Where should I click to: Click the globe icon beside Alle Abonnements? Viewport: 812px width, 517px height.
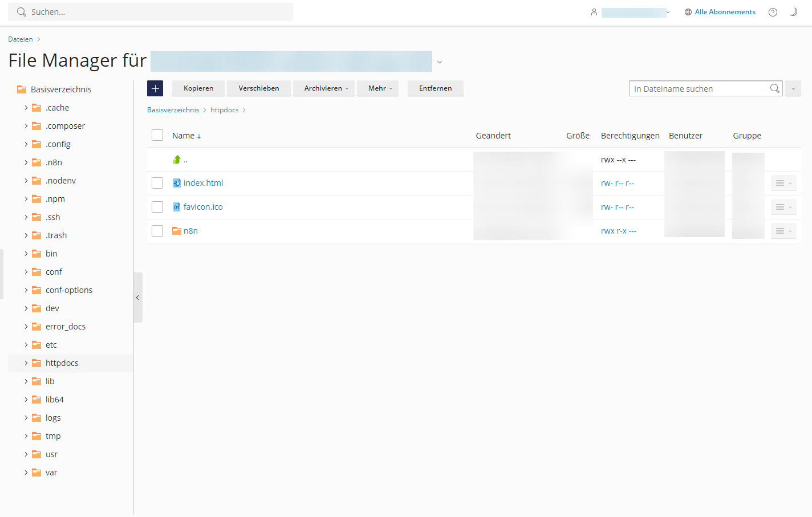tap(687, 11)
